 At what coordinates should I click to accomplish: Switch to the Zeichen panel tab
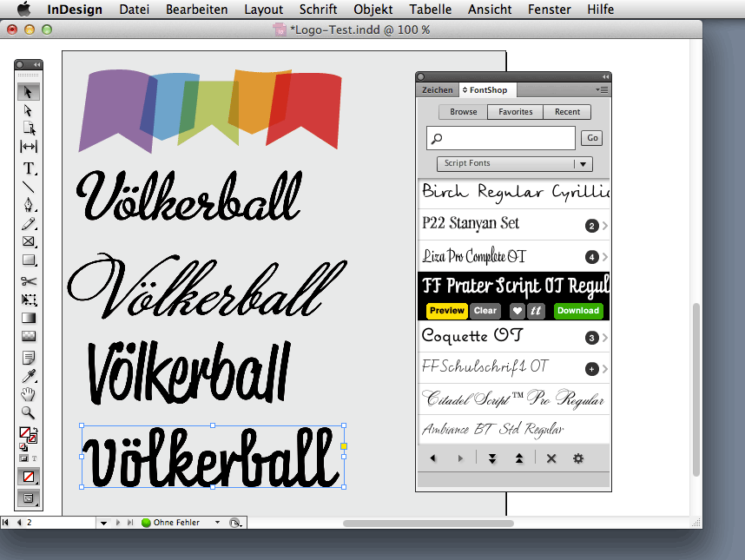tap(437, 89)
